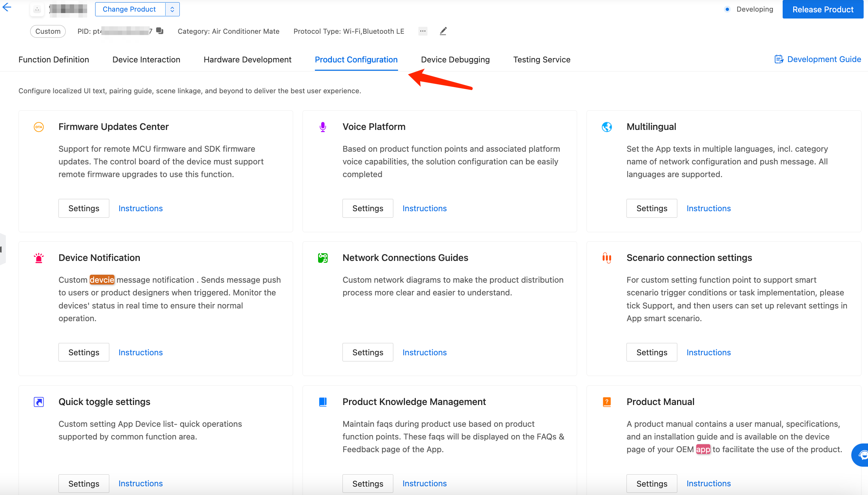This screenshot has height=495, width=868.
Task: Click the copy PID icon
Action: pyautogui.click(x=161, y=31)
